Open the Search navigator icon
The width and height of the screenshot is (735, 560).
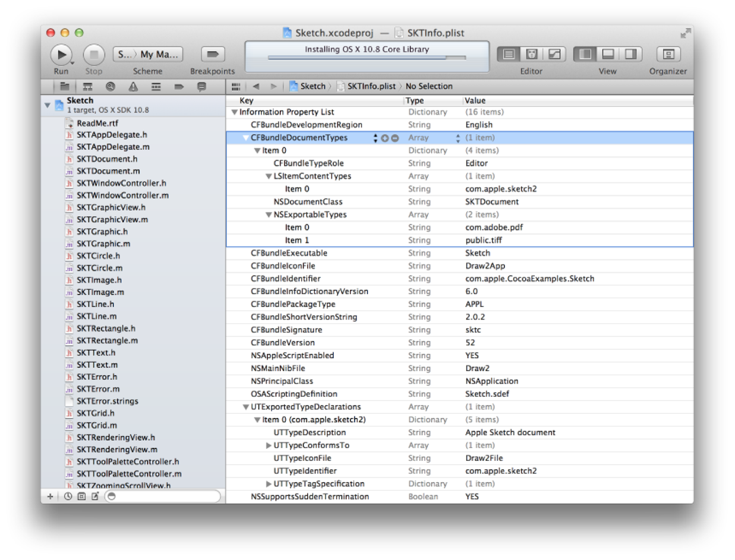110,86
